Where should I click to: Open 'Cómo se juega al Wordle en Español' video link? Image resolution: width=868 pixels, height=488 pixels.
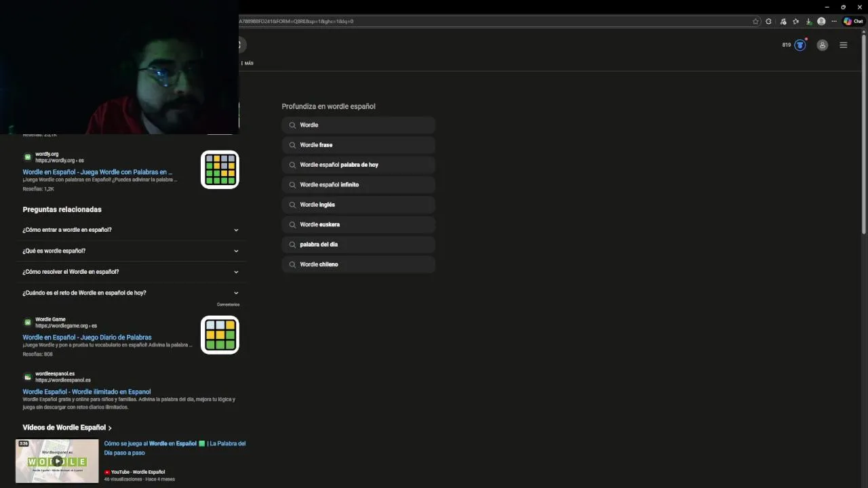(174, 448)
